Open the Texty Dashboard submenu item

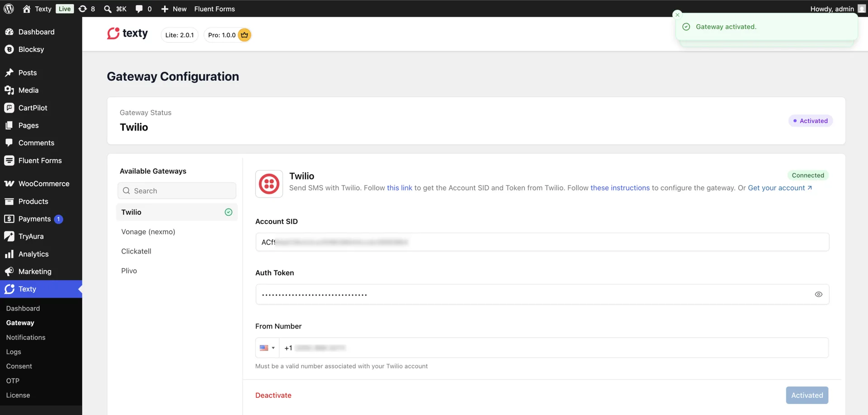pos(23,308)
